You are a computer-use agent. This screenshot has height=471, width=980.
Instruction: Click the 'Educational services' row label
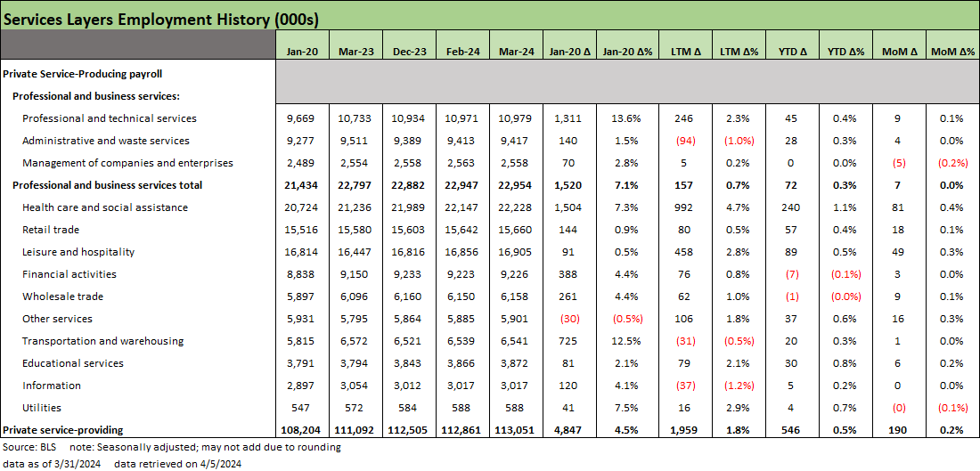pos(72,363)
